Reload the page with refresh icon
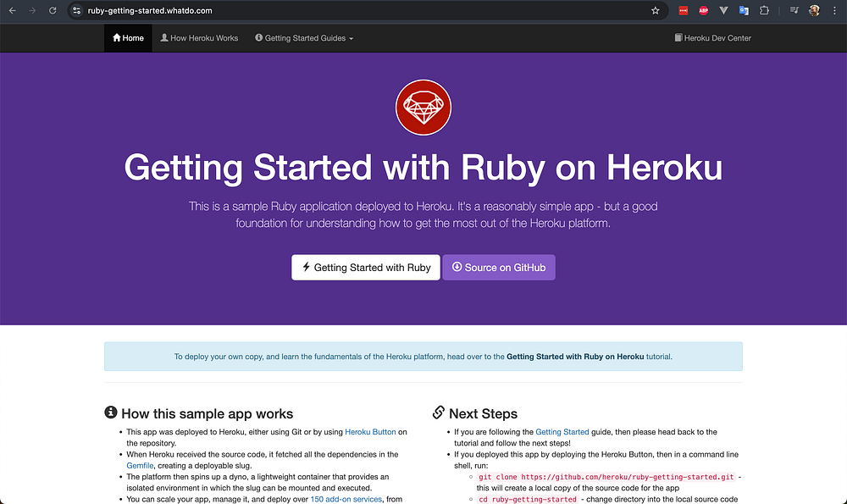Screen dimensions: 847x504 [x=53, y=10]
